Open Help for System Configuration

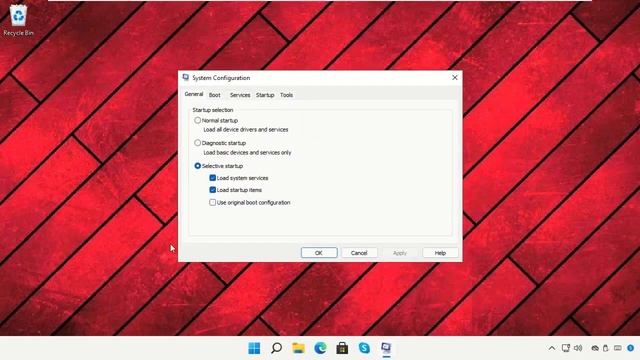(440, 253)
